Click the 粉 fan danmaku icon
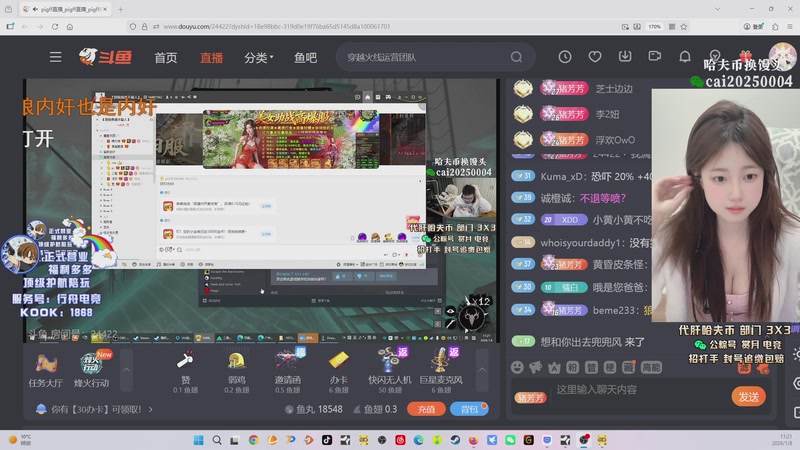The height and width of the screenshot is (450, 800). 572,367
